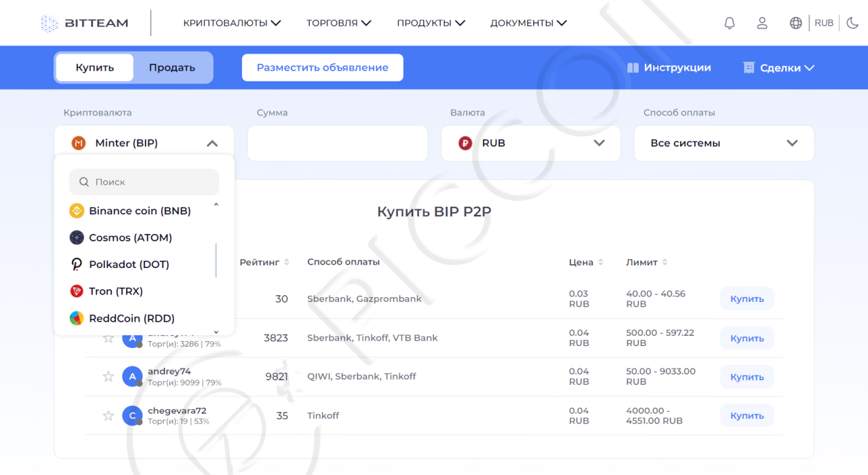
Task: Click the Способ оплаты column header
Action: point(343,262)
